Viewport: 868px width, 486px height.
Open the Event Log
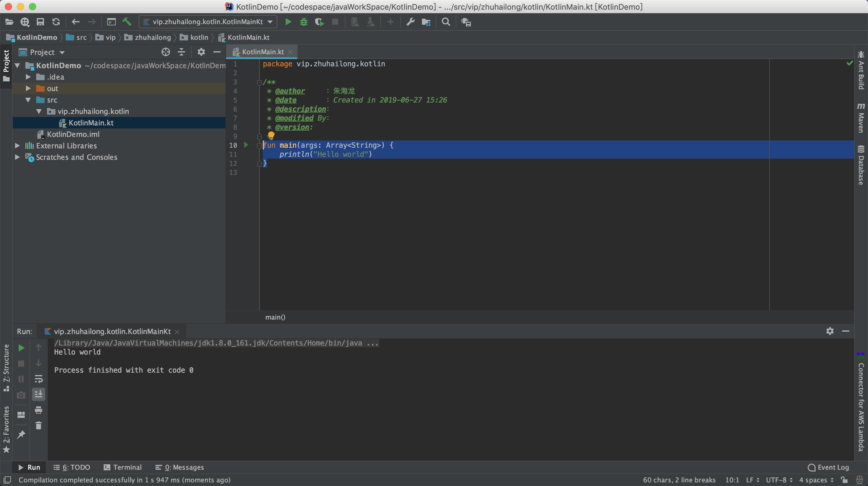829,467
